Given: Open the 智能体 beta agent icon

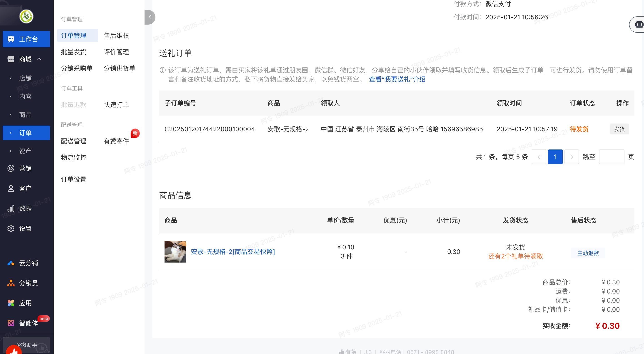Looking at the screenshot, I should (11, 323).
